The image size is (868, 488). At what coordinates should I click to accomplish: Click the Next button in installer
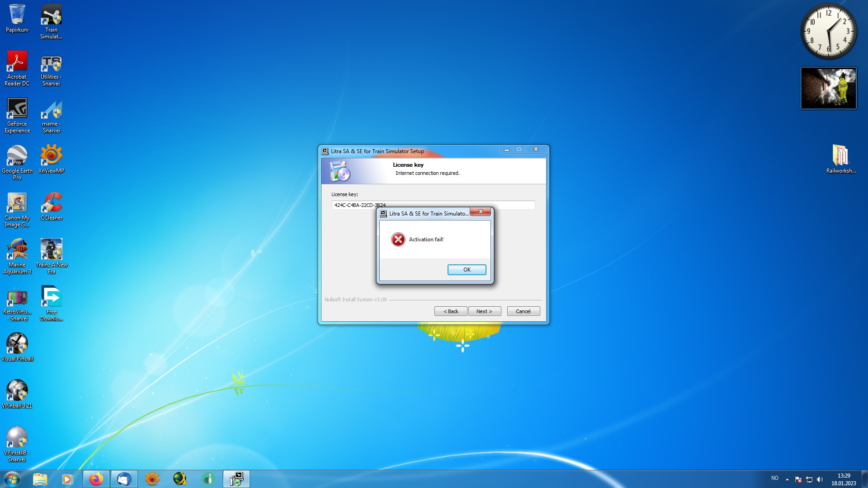point(484,311)
